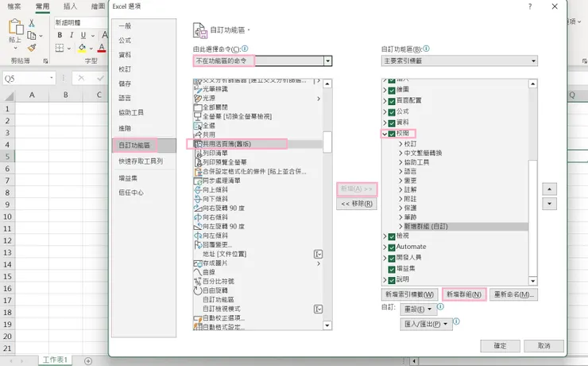Pick the 共用活頁簿(舊版) command
588x366 pixels.
tap(257, 144)
